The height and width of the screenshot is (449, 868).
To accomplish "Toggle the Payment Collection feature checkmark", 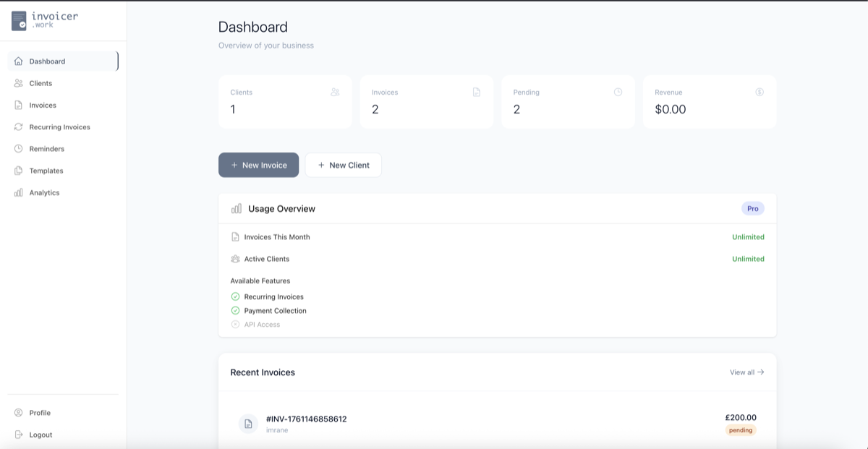I will tap(235, 310).
